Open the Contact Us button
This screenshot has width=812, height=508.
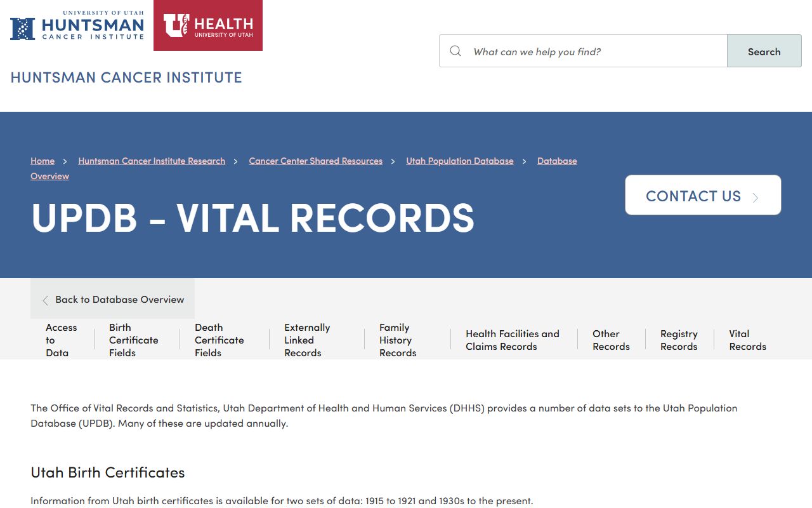[x=703, y=195]
